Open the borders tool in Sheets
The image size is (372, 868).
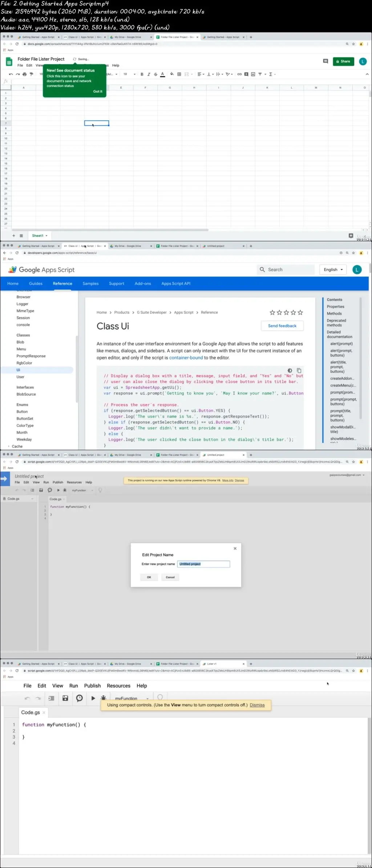click(x=179, y=74)
